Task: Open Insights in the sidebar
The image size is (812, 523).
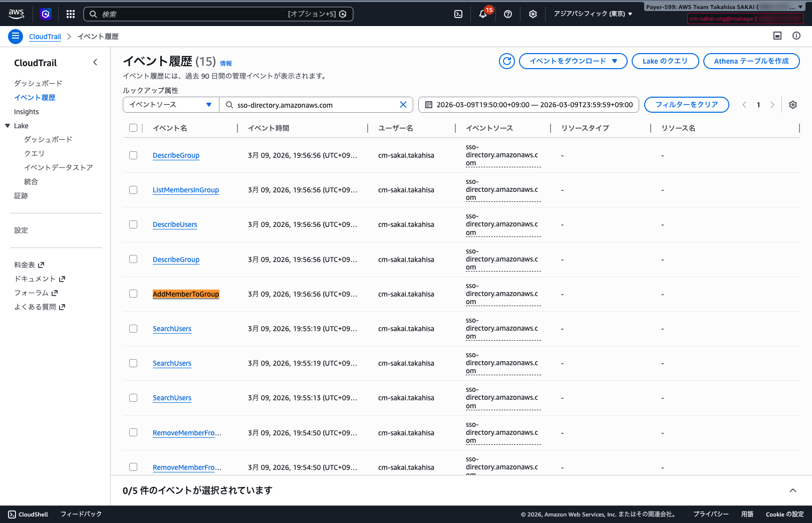Action: pyautogui.click(x=27, y=112)
